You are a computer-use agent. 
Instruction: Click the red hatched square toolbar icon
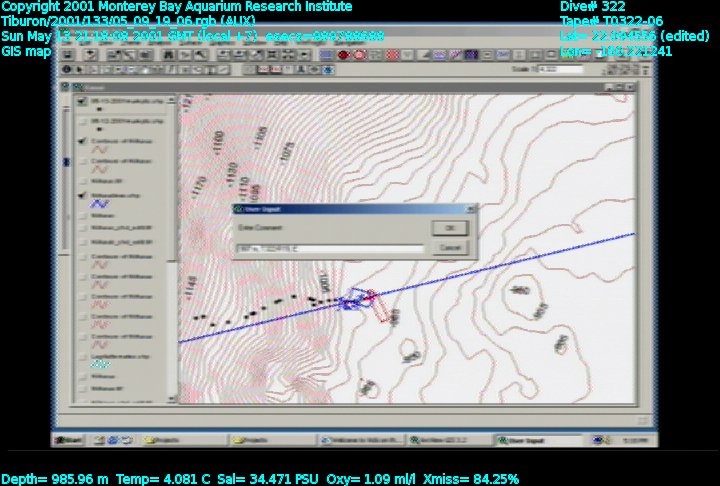point(392,55)
